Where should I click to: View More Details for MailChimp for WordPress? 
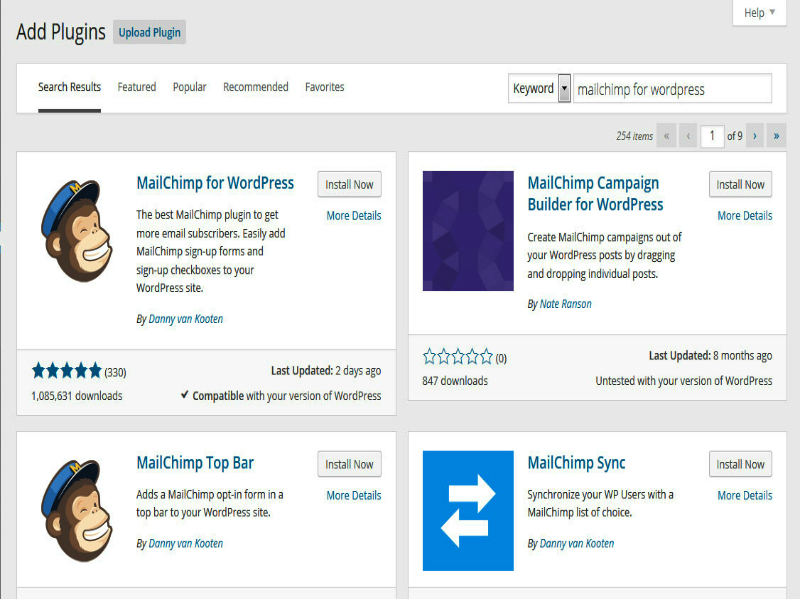354,216
